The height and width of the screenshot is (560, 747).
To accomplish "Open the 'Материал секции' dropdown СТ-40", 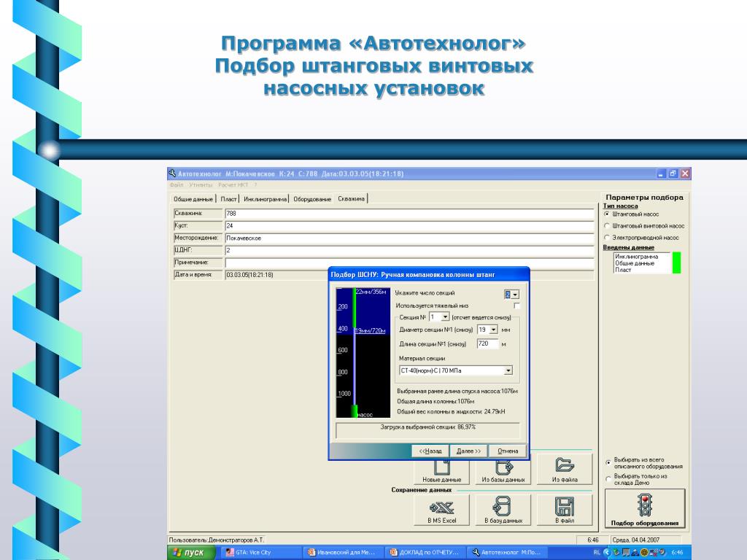I will tap(508, 370).
